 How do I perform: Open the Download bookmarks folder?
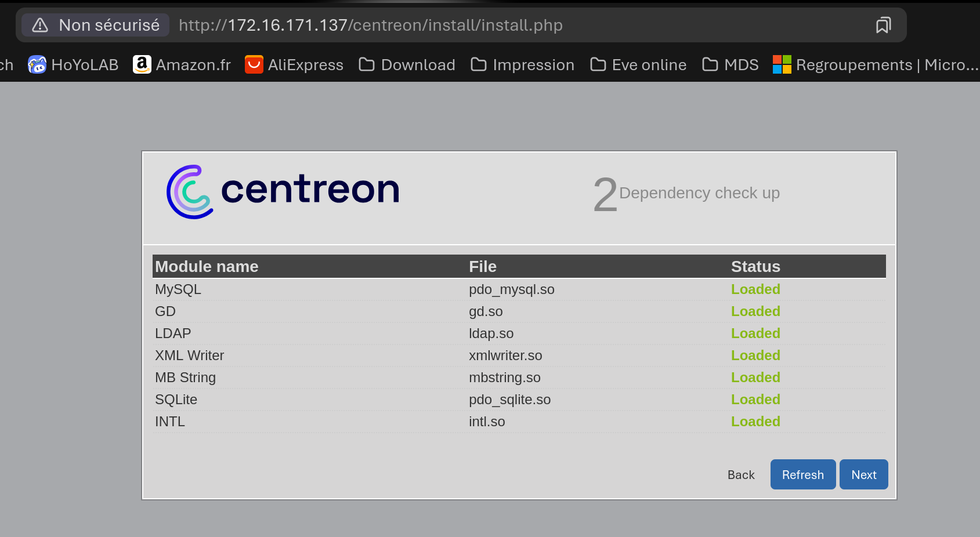pyautogui.click(x=407, y=64)
